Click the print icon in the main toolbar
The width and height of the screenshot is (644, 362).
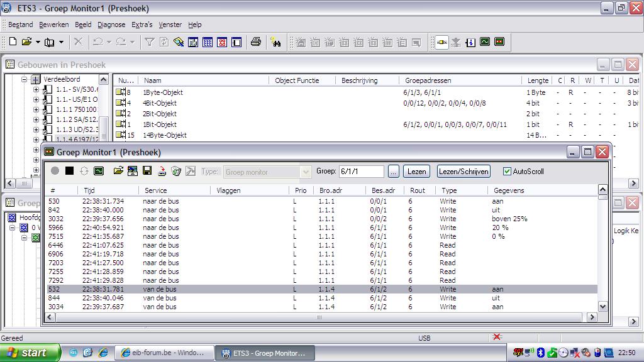point(256,42)
